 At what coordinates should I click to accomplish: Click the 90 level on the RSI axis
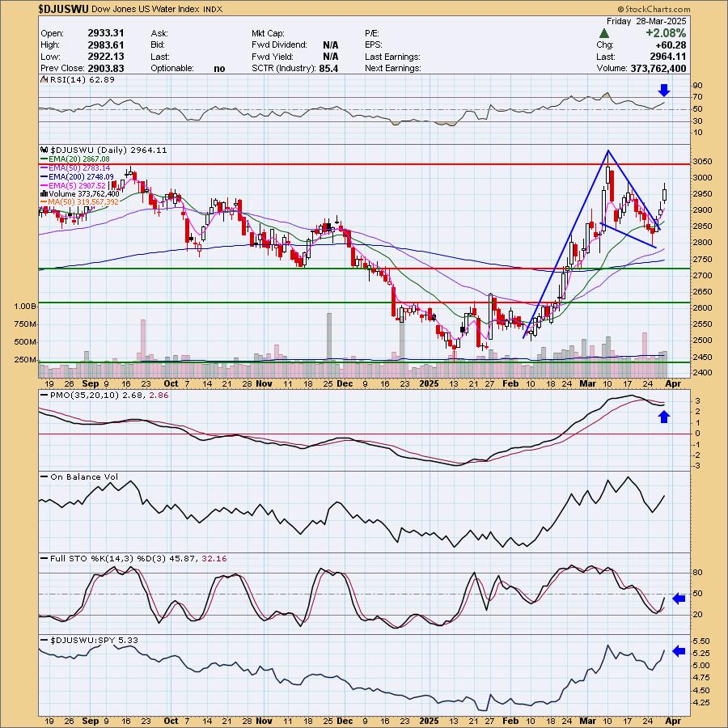tap(697, 86)
